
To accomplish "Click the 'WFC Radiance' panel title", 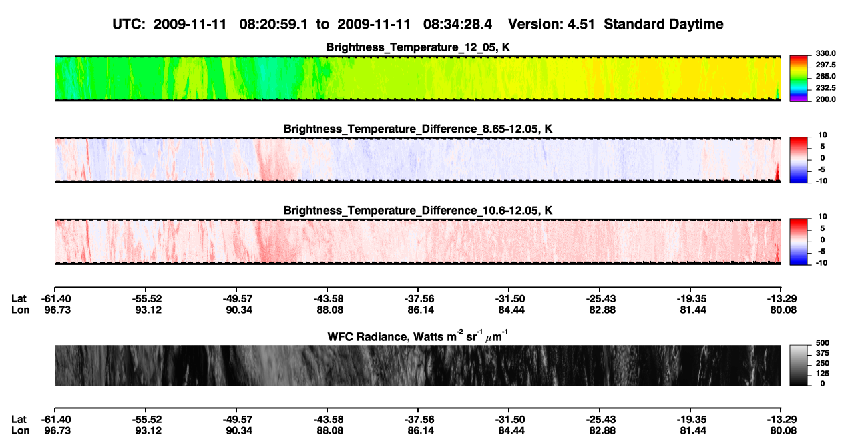I will (x=418, y=336).
